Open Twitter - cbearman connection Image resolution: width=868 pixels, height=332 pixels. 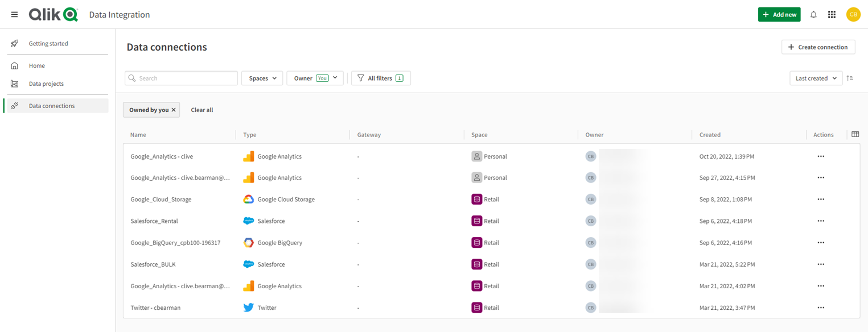[x=155, y=308]
